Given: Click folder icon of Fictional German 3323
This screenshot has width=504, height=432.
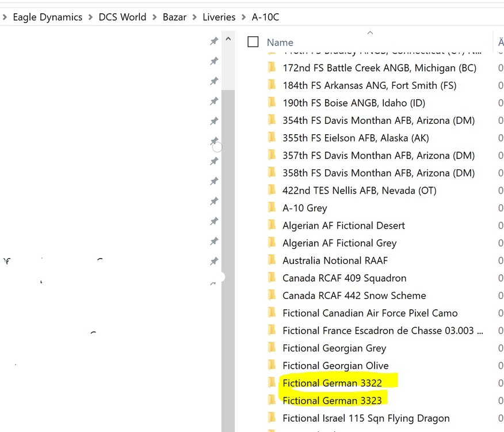Looking at the screenshot, I should [272, 400].
